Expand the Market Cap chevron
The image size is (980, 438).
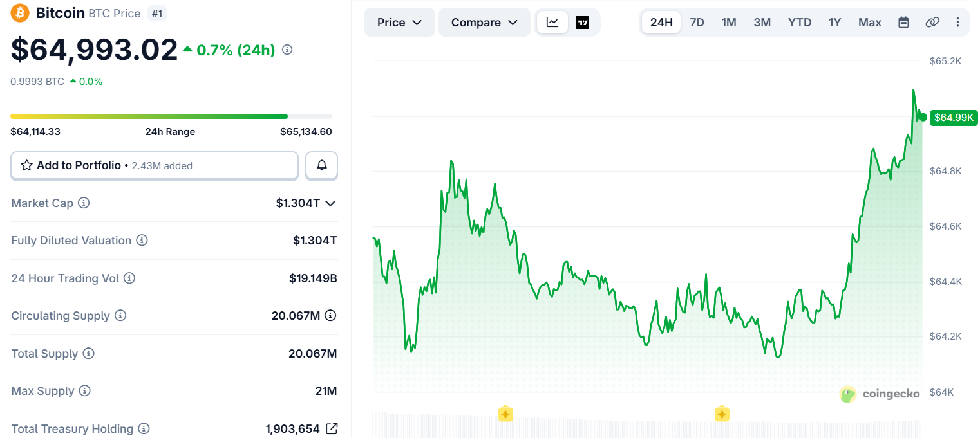click(330, 203)
